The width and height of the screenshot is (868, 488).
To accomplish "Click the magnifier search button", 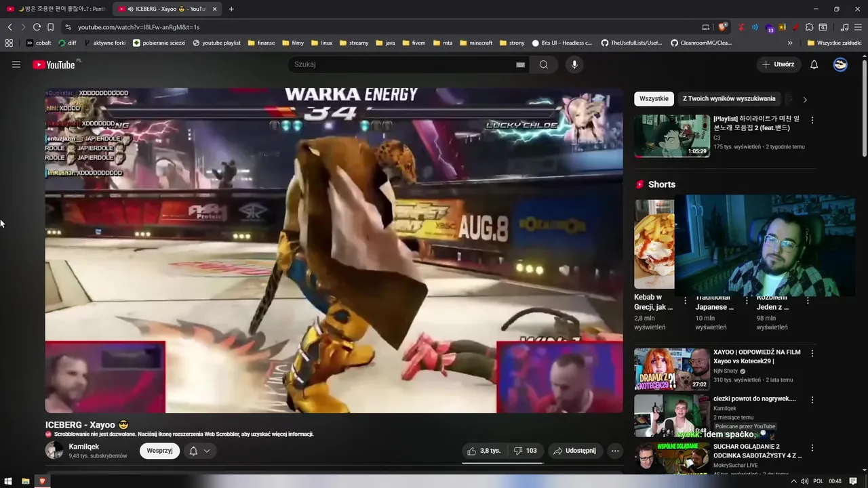I will [x=544, y=64].
